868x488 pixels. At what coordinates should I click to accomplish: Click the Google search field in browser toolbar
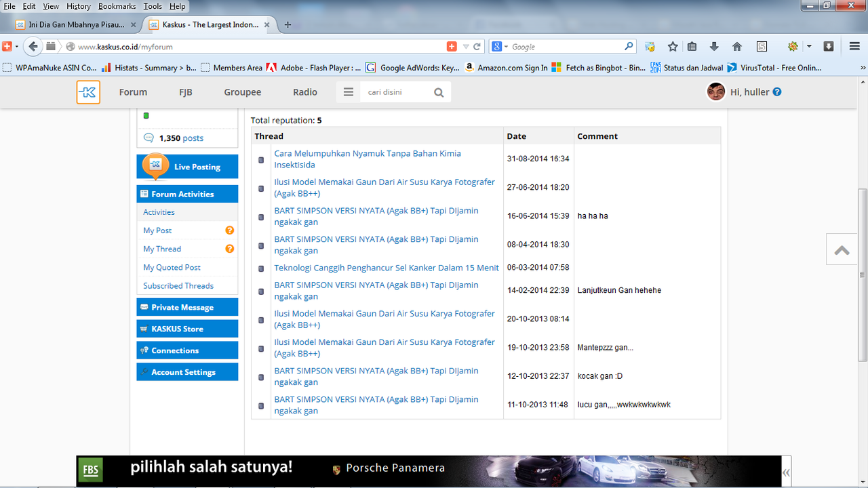click(x=566, y=47)
